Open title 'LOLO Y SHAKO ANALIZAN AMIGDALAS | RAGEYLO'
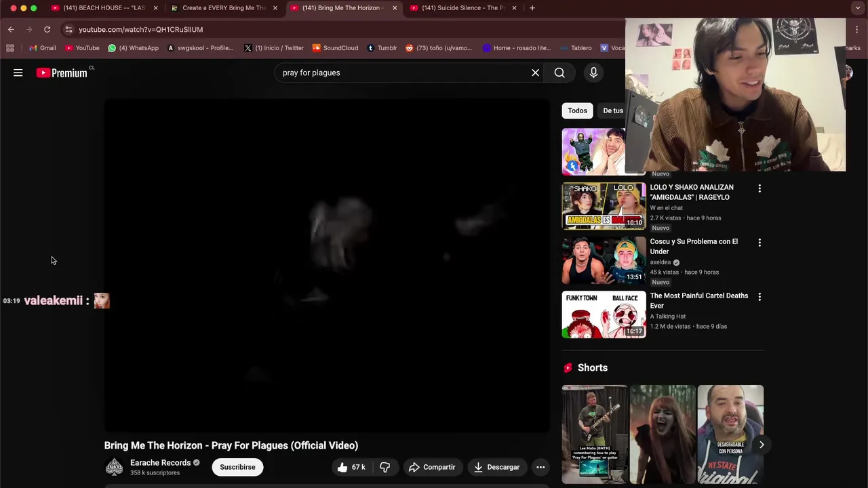 pyautogui.click(x=692, y=192)
